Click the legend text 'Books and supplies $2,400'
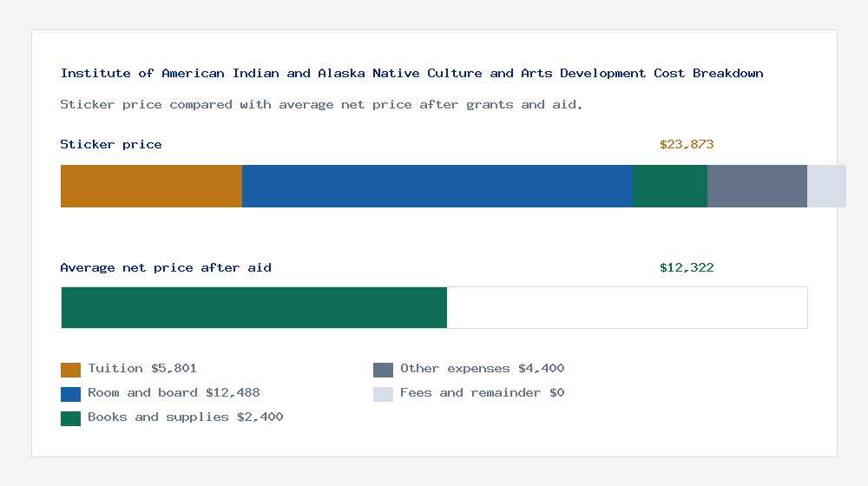The height and width of the screenshot is (486, 868). (186, 417)
